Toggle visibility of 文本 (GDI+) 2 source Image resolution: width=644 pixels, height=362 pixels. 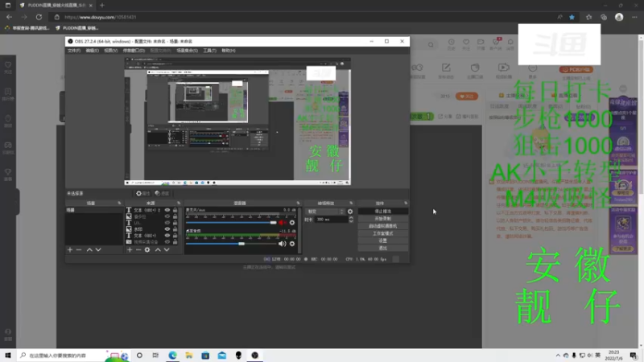point(167,210)
